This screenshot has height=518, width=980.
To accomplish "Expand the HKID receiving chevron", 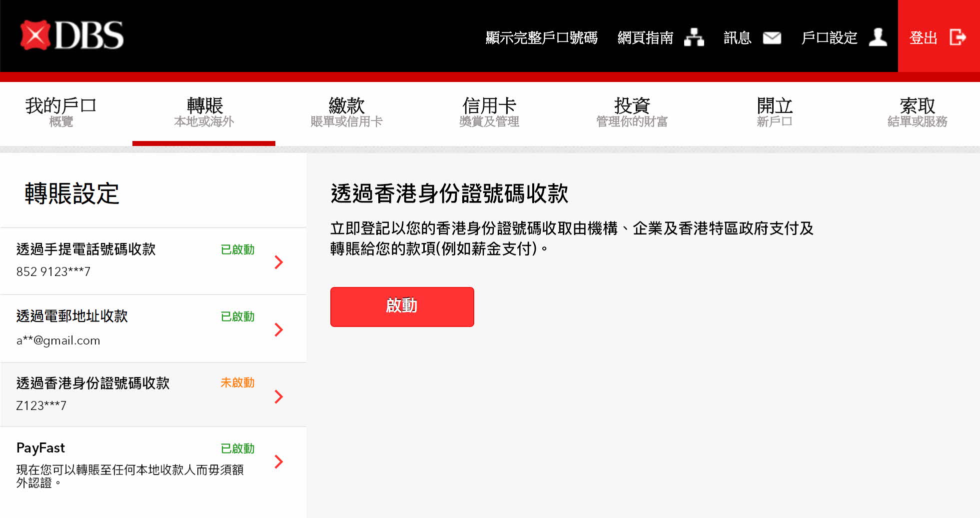I will tap(279, 396).
